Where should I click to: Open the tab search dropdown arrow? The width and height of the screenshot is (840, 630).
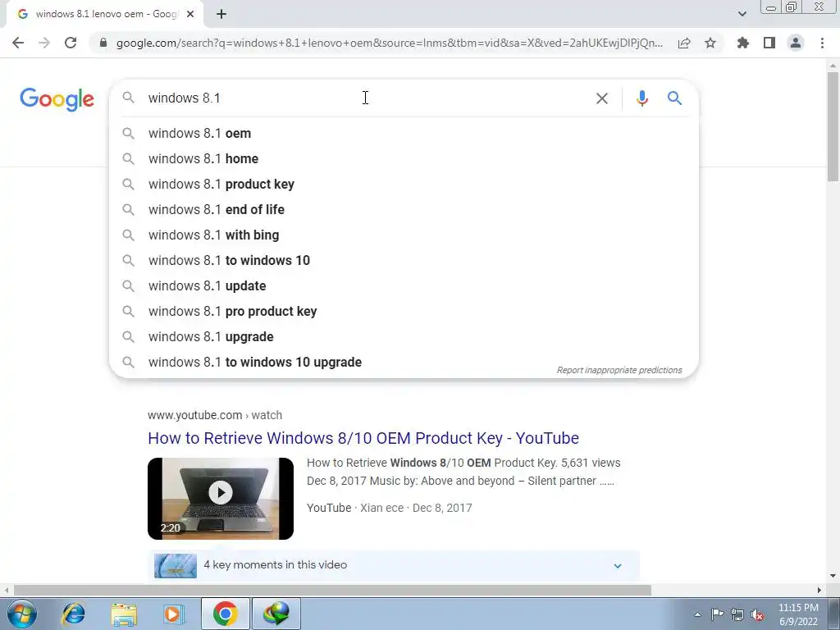742,14
